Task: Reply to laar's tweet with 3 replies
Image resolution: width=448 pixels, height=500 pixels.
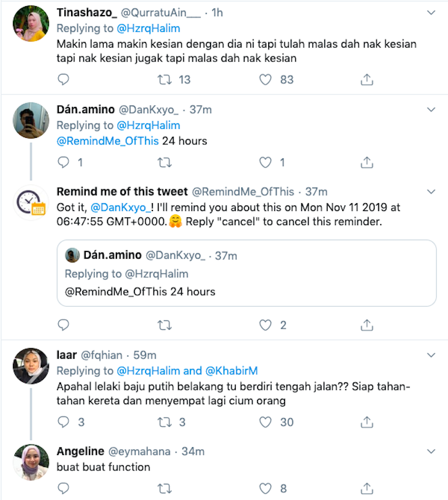Action: (64, 422)
